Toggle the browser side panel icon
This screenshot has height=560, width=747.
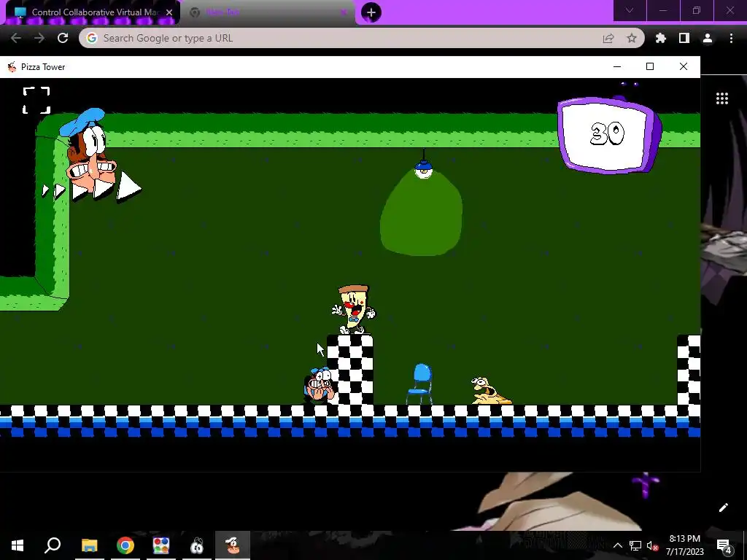pos(684,38)
